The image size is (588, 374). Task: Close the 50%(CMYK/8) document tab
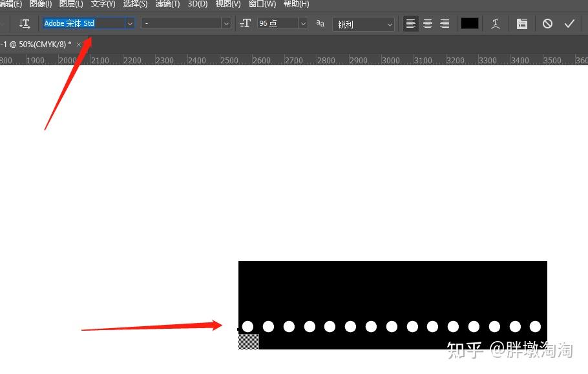click(79, 45)
